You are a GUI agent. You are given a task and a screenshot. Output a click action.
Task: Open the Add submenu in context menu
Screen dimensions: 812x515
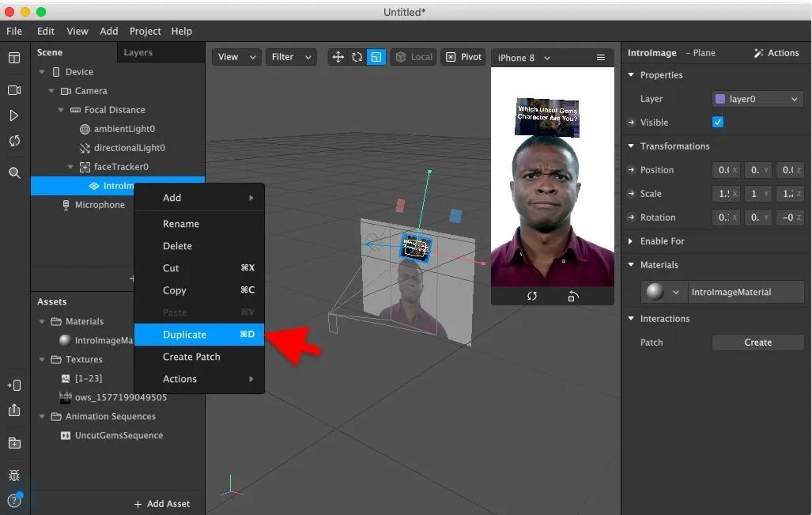pyautogui.click(x=199, y=198)
